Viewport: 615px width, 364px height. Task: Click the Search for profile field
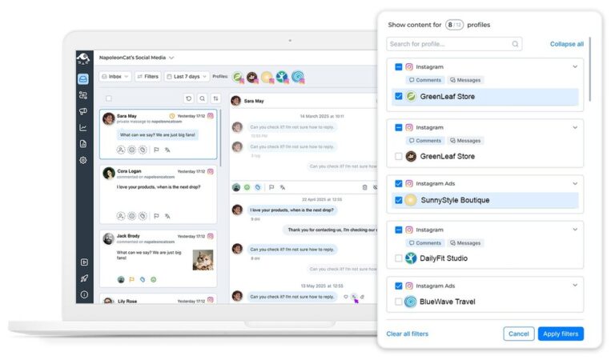click(454, 44)
